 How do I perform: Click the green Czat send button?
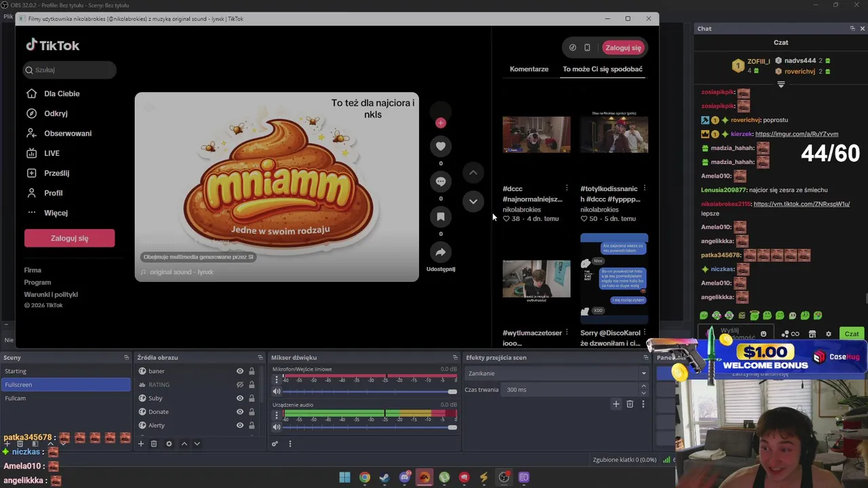click(852, 333)
